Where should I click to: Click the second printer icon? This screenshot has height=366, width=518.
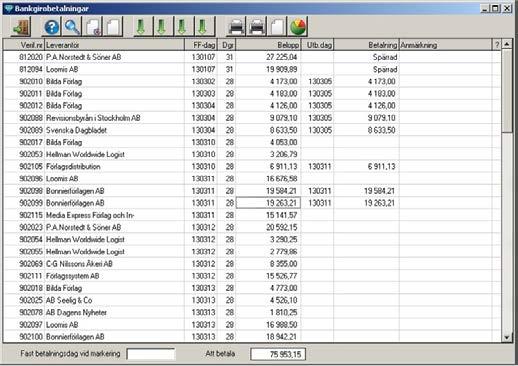(257, 26)
